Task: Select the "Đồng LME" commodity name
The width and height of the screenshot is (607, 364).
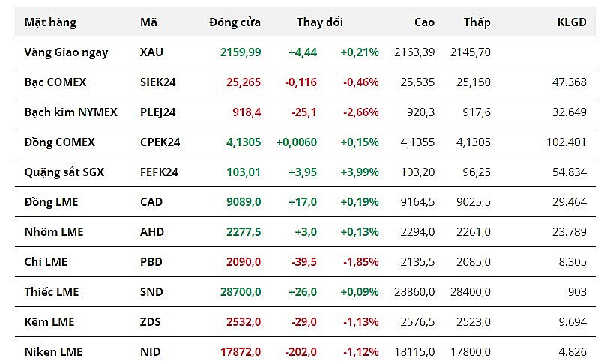Action: pyautogui.click(x=51, y=202)
